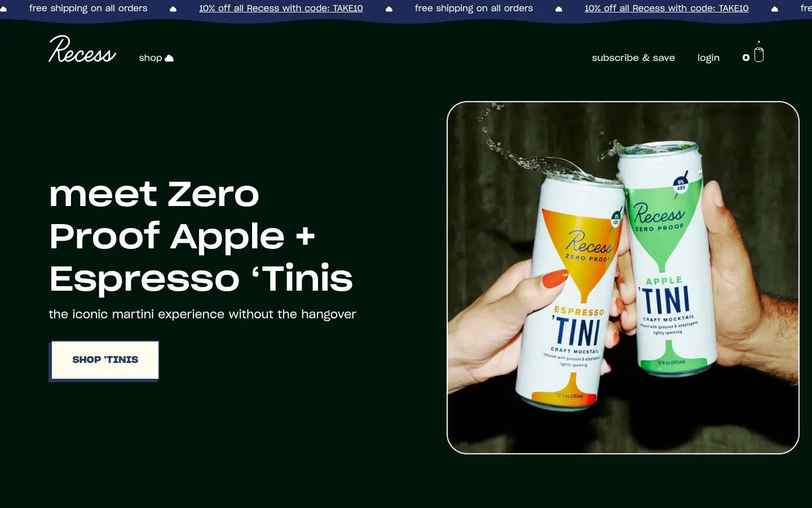Open the shop menu
This screenshot has height=508, width=812.
tap(156, 58)
